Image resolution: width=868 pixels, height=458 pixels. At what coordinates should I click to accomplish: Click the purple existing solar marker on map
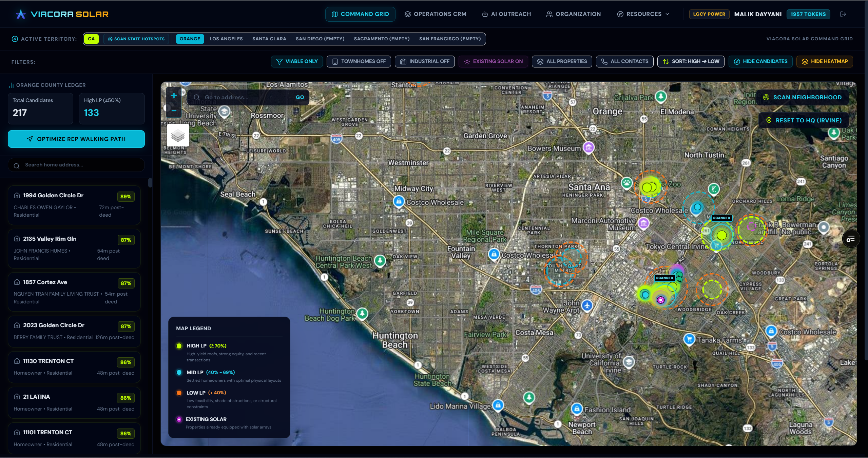click(x=660, y=300)
